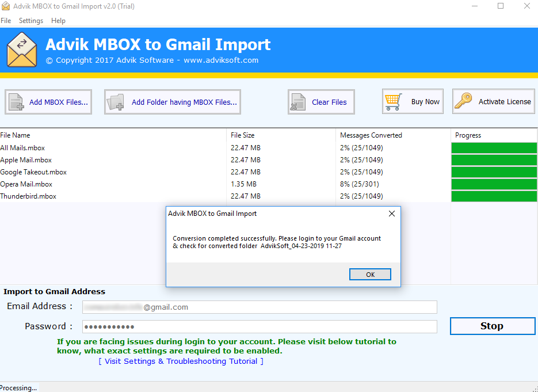Click the 1.35 MB file size cell
538x392 pixels.
tap(243, 184)
